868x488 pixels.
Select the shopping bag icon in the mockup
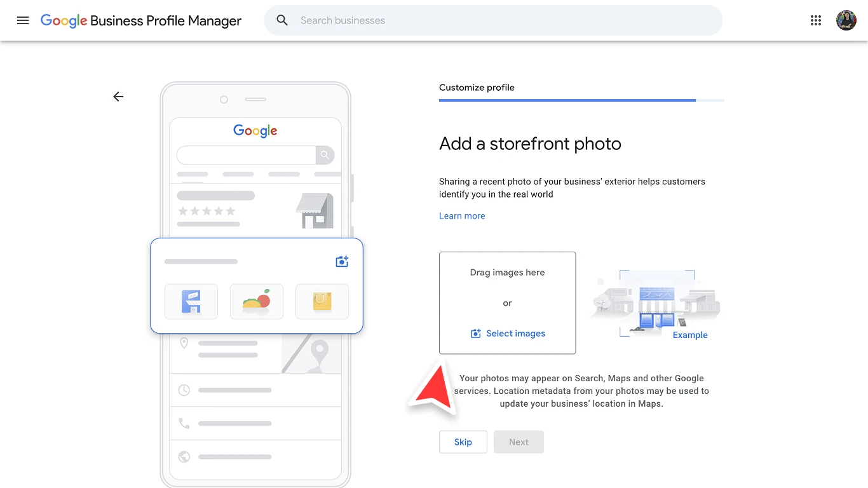click(322, 301)
